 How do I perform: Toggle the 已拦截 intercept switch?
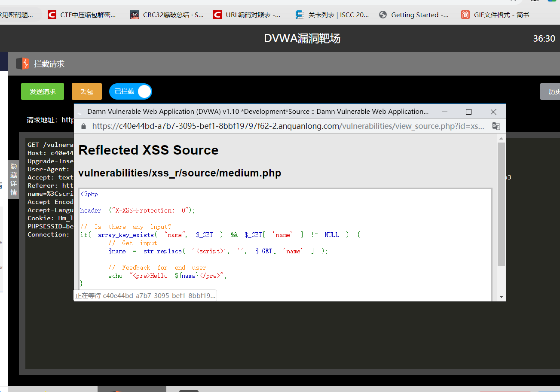click(131, 91)
